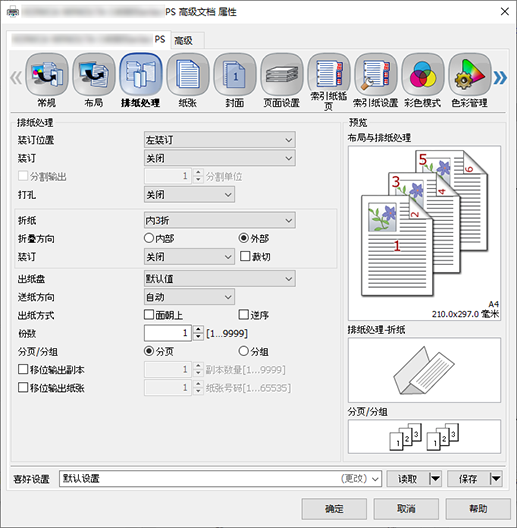517x528 pixels.
Task: Click the 布局与排纸处理 preview image
Action: click(424, 233)
